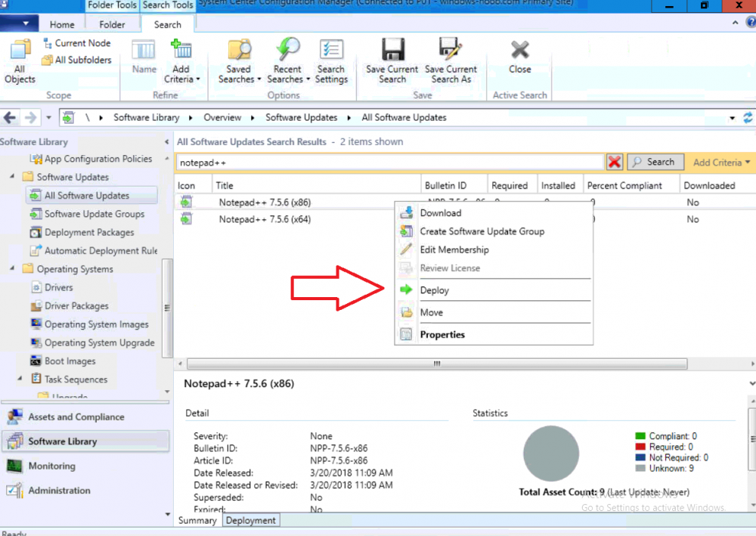Image resolution: width=756 pixels, height=536 pixels.
Task: Open the application menu dropdown button
Action: click(20, 23)
